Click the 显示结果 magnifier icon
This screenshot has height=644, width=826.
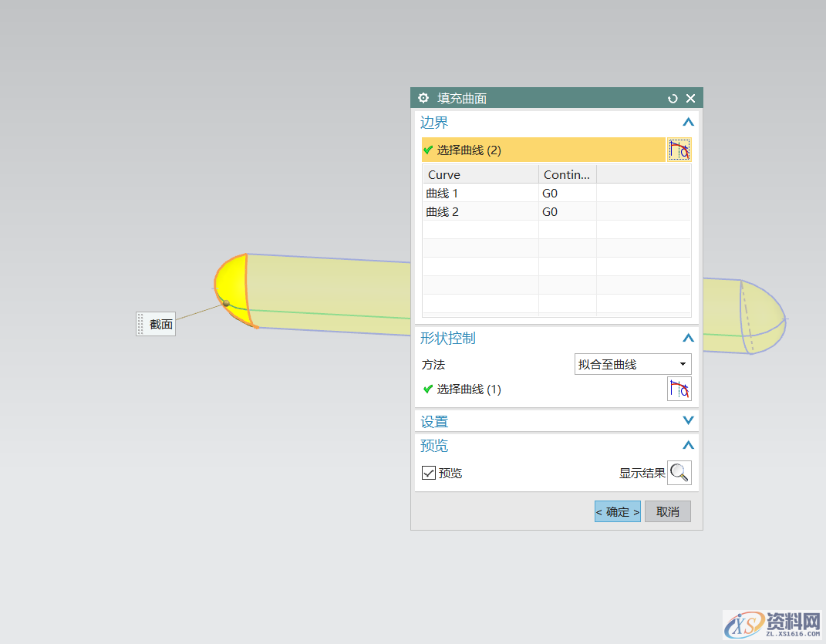point(679,473)
